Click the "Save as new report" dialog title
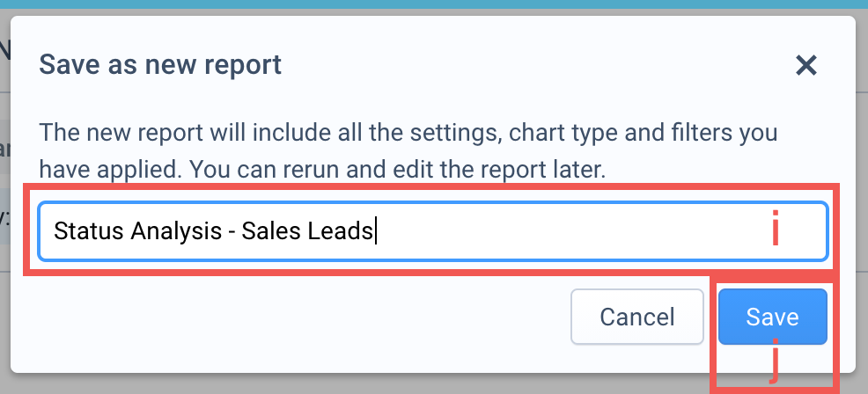This screenshot has height=394, width=868. 160,65
